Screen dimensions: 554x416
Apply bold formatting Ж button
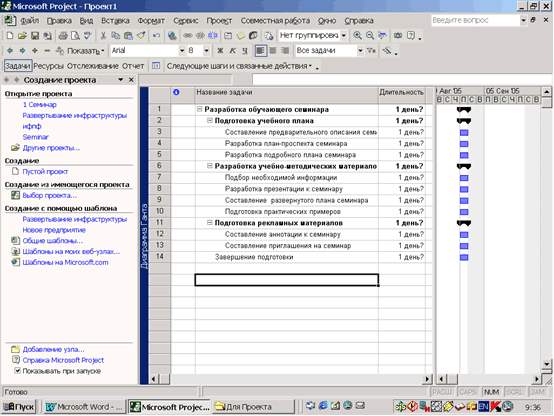(220, 51)
